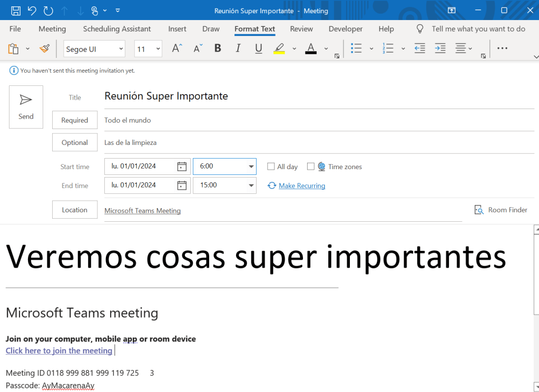Switch to the Scheduling Assistant tab
The image size is (539, 392).
[117, 29]
